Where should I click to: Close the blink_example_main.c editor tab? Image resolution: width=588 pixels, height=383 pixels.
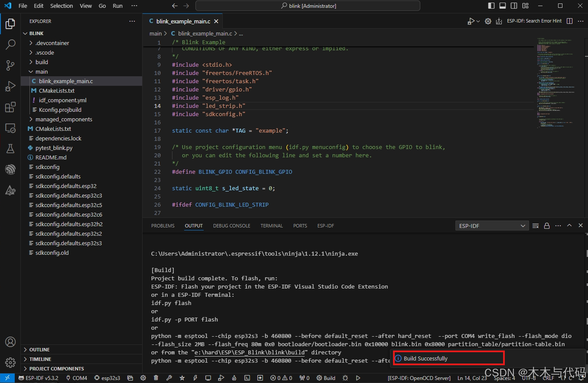[216, 21]
